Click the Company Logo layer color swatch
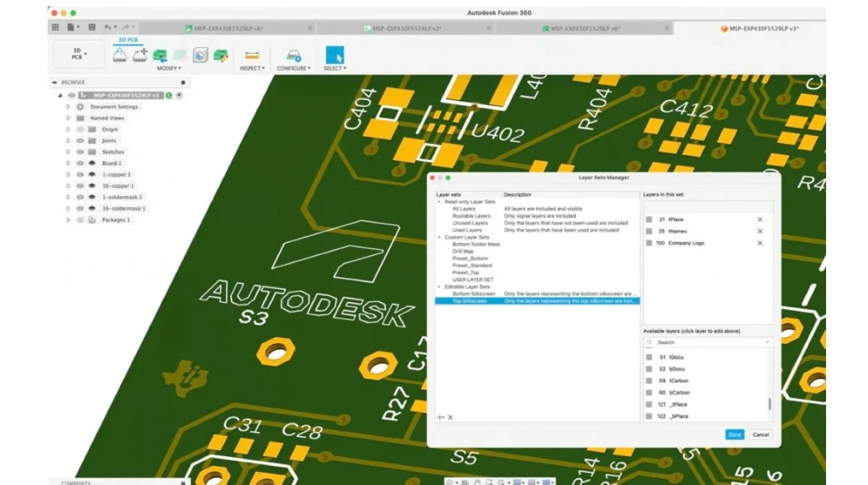The height and width of the screenshot is (485, 868). pos(649,243)
